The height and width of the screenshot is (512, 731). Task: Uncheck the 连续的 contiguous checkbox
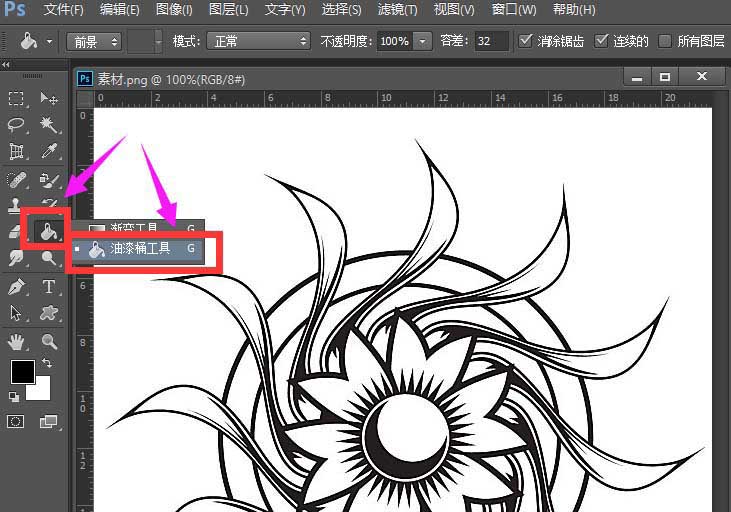(x=601, y=41)
